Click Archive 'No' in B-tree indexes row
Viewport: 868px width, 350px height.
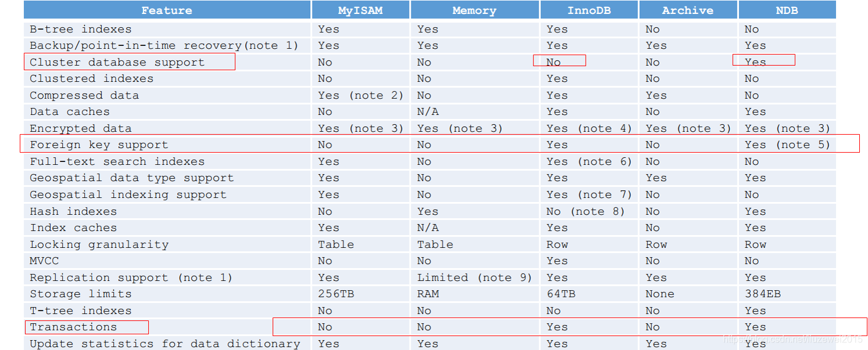pos(653,29)
